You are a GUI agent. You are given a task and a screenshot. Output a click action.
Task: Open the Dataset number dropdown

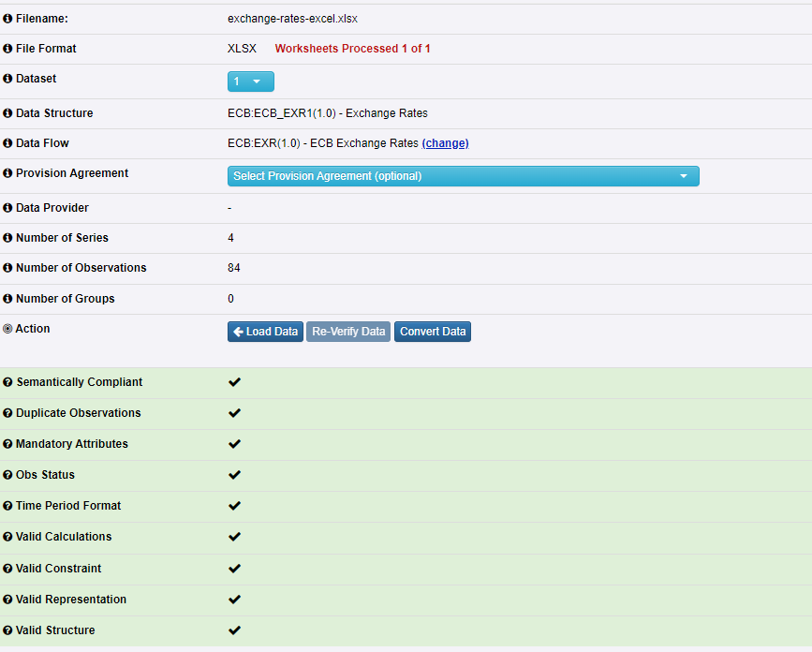(250, 81)
